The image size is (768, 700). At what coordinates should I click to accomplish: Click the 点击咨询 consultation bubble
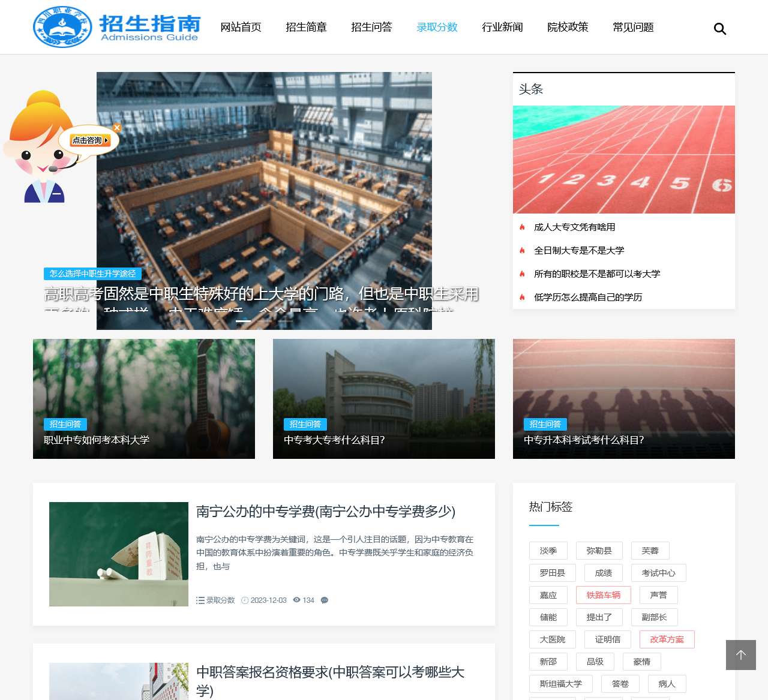coord(88,140)
